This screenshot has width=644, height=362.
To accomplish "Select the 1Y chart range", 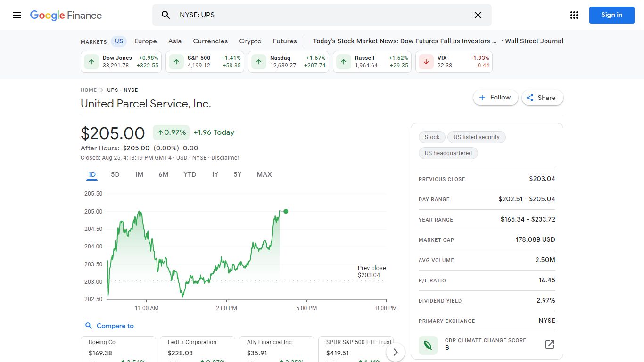I will [x=215, y=174].
